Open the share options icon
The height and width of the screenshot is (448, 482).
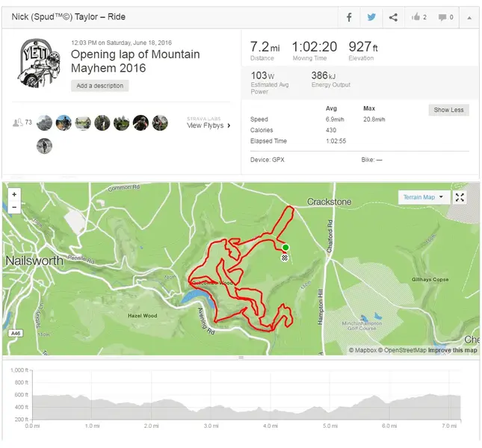[x=393, y=17]
